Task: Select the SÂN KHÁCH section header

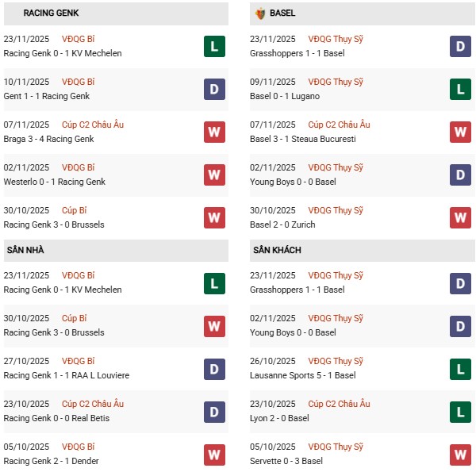Action: point(277,250)
